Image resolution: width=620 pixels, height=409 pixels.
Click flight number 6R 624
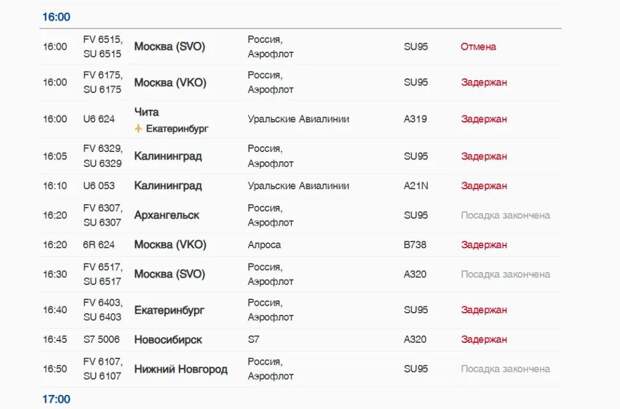[99, 244]
